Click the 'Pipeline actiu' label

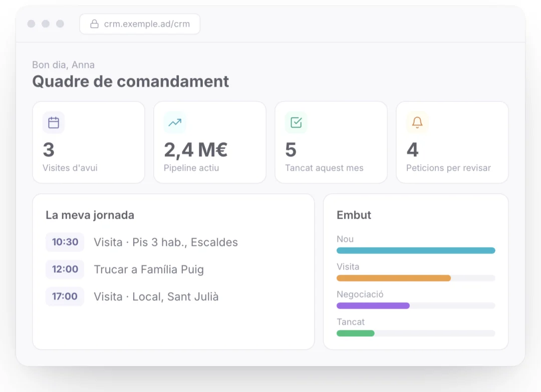[191, 168]
